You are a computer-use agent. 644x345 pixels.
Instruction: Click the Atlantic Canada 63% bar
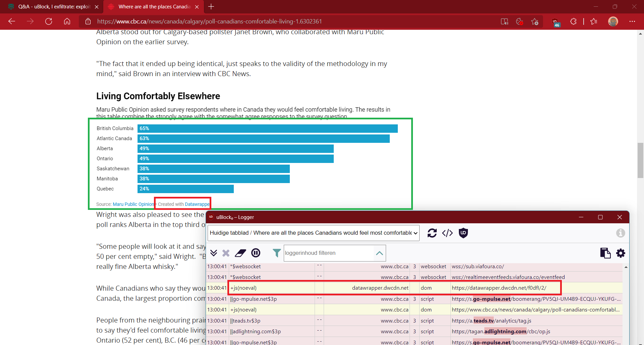[264, 138]
